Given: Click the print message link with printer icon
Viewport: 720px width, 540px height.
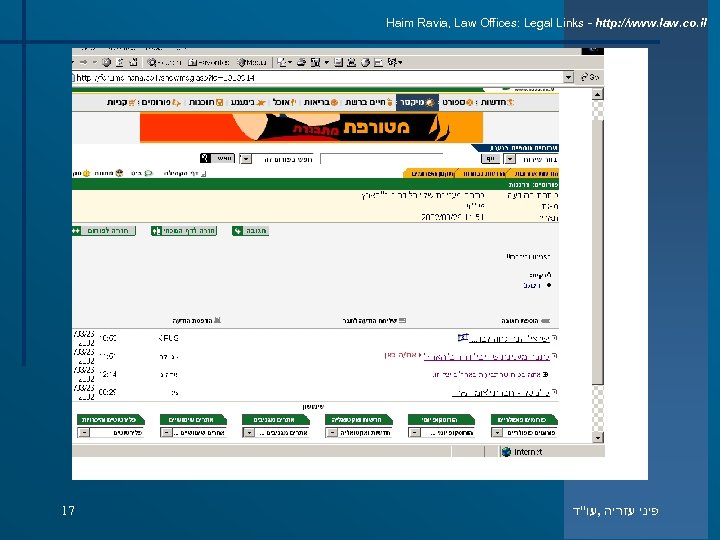Looking at the screenshot, I should (197, 321).
